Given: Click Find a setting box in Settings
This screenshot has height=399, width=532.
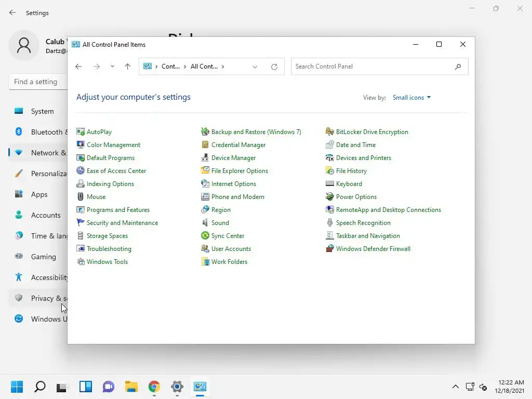Looking at the screenshot, I should click(38, 82).
